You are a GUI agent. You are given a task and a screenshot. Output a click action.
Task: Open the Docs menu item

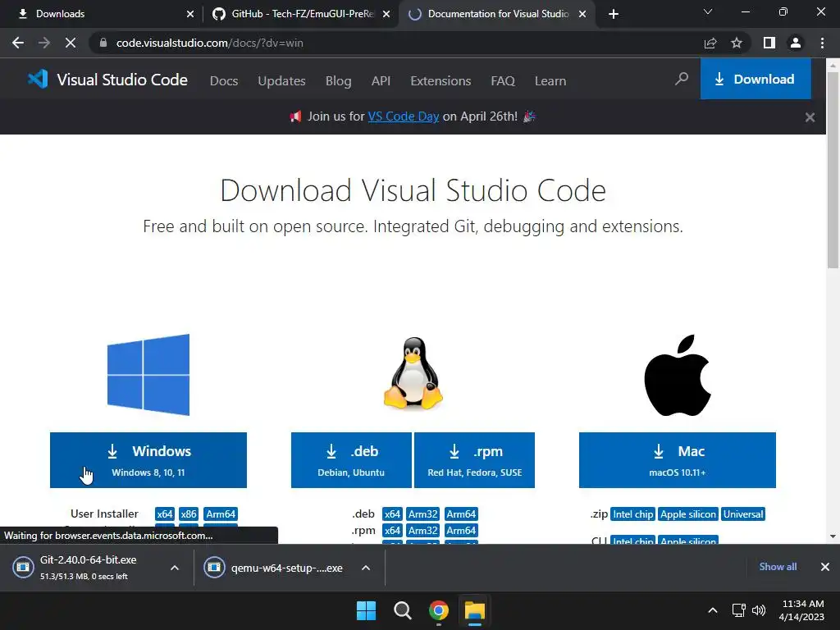coord(224,81)
